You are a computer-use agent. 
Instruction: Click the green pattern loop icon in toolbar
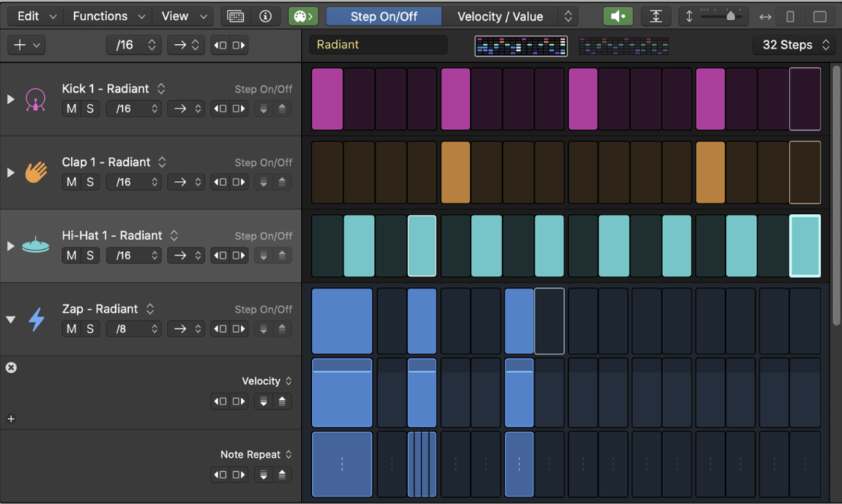coord(302,16)
